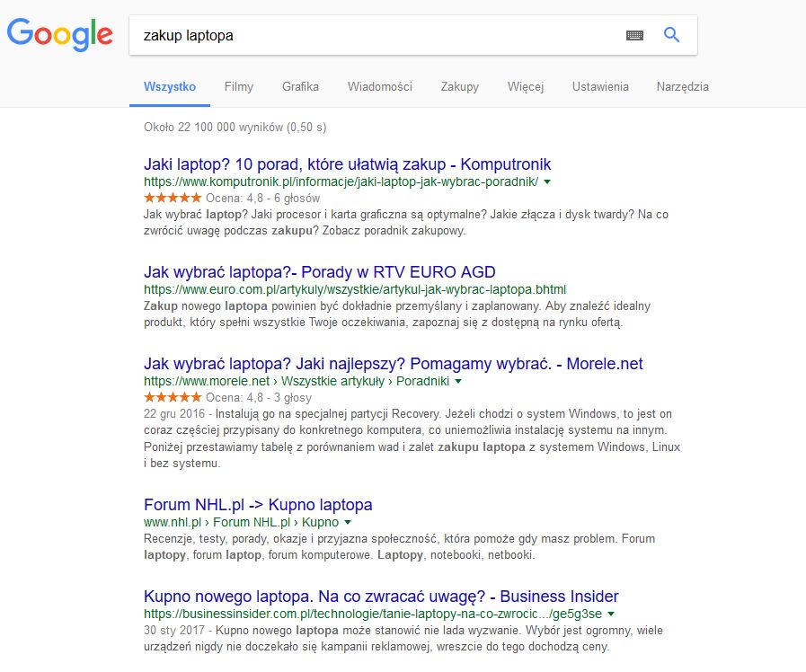Open the Wiadomości tab
Screen dimensions: 806x672
[x=380, y=86]
